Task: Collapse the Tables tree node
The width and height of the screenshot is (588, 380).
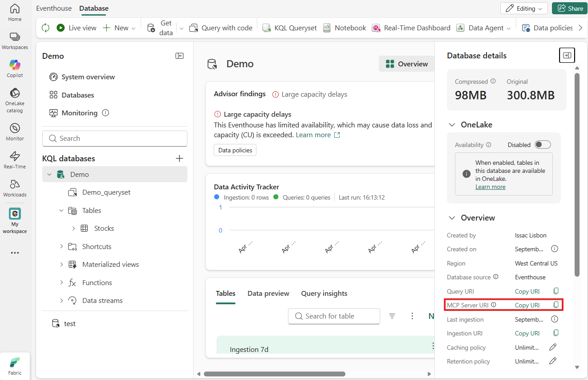Action: (x=61, y=211)
